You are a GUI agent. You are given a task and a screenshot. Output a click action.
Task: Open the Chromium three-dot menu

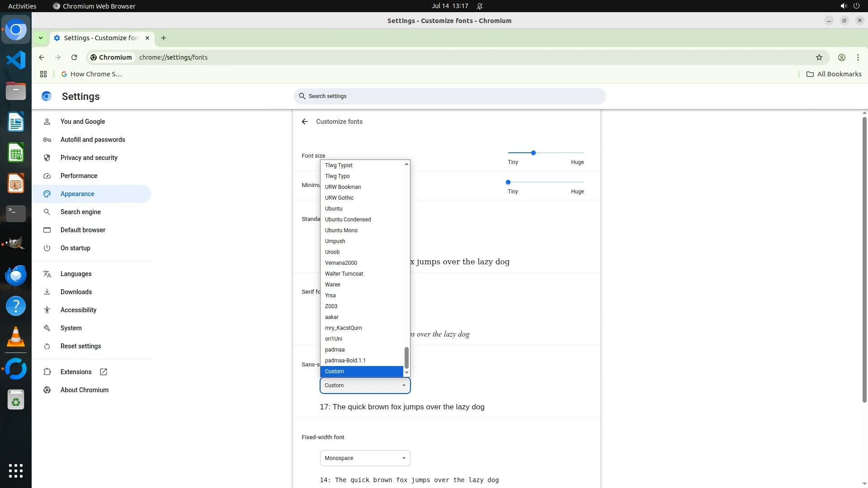pyautogui.click(x=858, y=57)
